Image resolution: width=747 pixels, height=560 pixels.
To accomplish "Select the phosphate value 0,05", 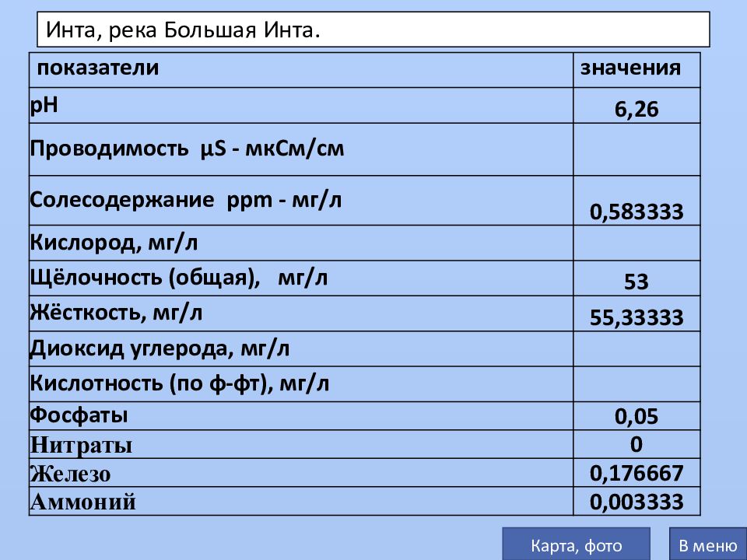I will click(x=637, y=417).
